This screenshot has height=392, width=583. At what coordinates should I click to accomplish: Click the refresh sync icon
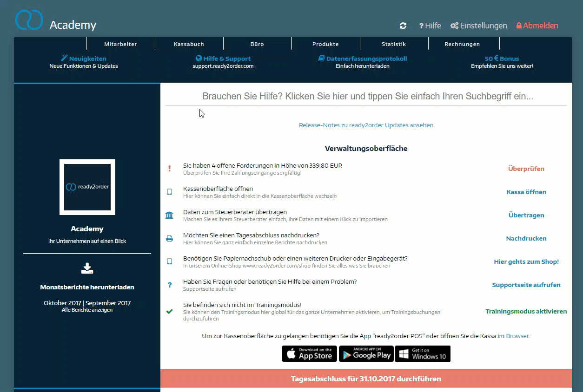click(x=403, y=26)
